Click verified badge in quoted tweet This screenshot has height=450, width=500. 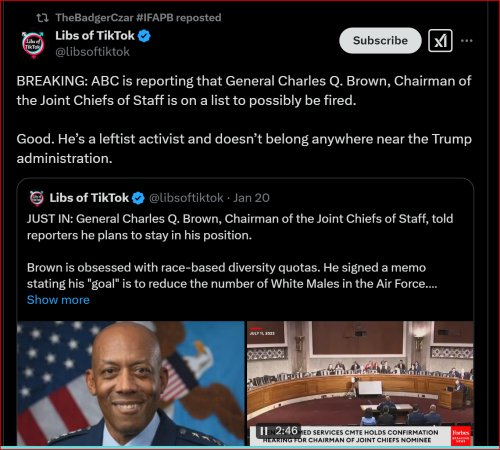tap(138, 198)
